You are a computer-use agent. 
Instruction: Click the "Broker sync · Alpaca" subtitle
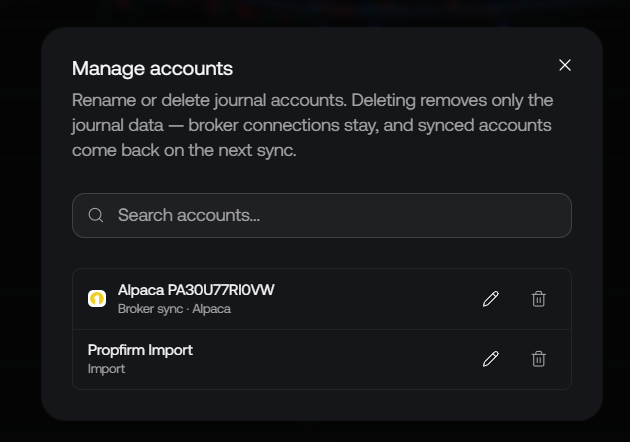point(174,309)
